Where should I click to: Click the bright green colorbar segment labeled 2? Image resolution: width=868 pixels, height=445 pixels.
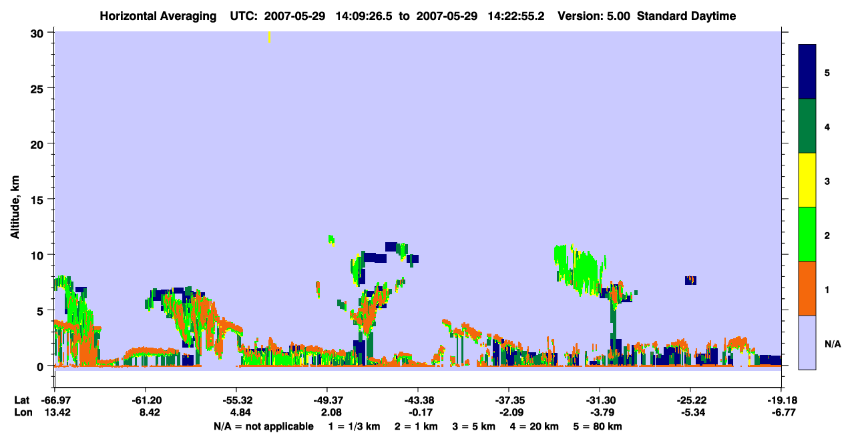point(807,234)
